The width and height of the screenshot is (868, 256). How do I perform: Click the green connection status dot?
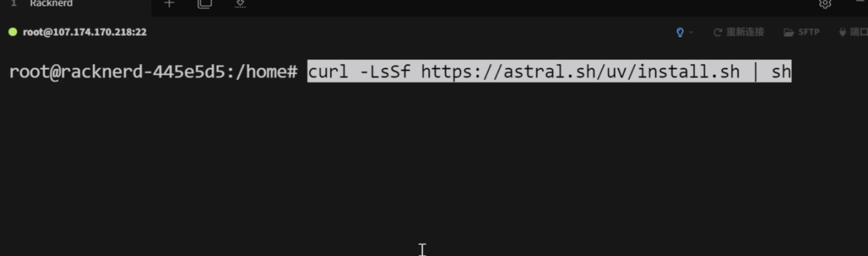point(12,32)
